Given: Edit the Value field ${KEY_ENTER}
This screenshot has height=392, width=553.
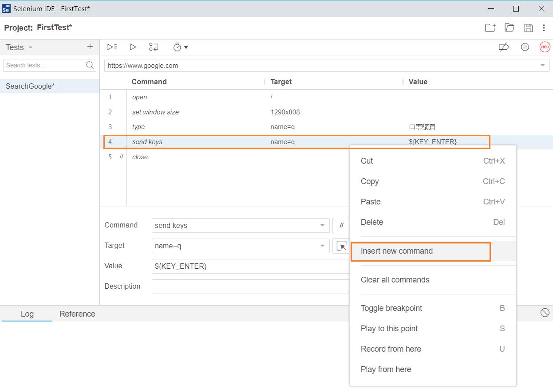Looking at the screenshot, I should 251,266.
